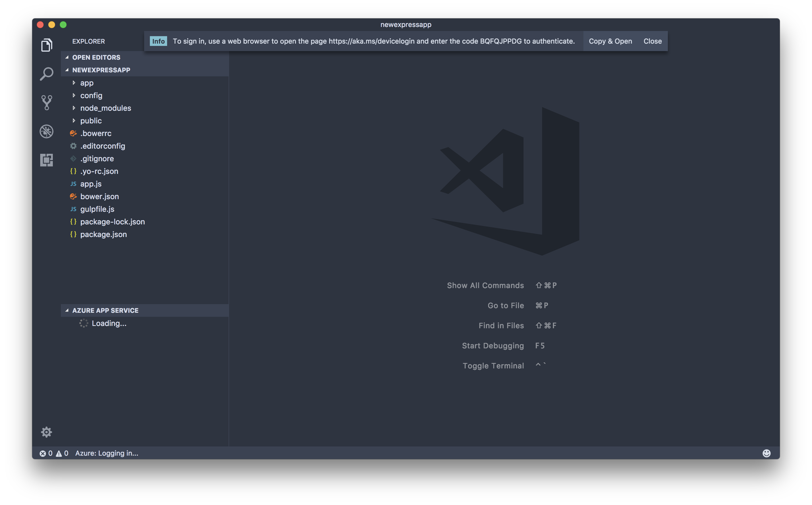Viewport: 812px width, 505px height.
Task: Click the Loading... text row
Action: pyautogui.click(x=145, y=323)
